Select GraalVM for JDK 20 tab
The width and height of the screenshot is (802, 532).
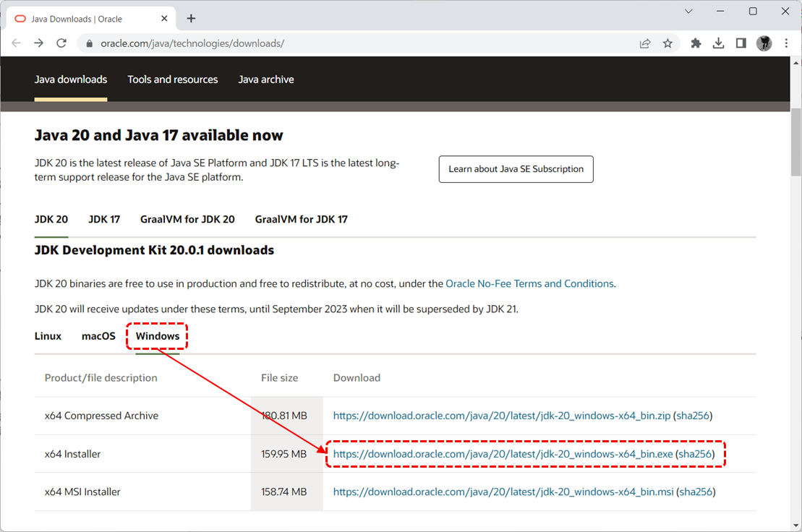point(187,219)
